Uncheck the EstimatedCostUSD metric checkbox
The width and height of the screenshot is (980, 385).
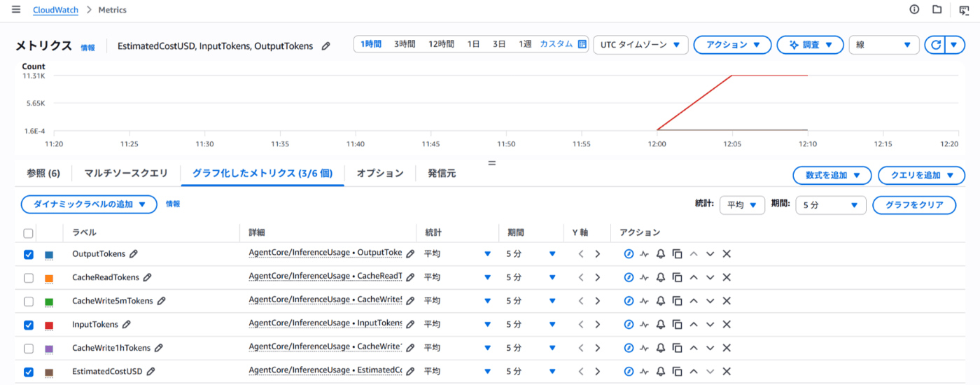pos(29,372)
